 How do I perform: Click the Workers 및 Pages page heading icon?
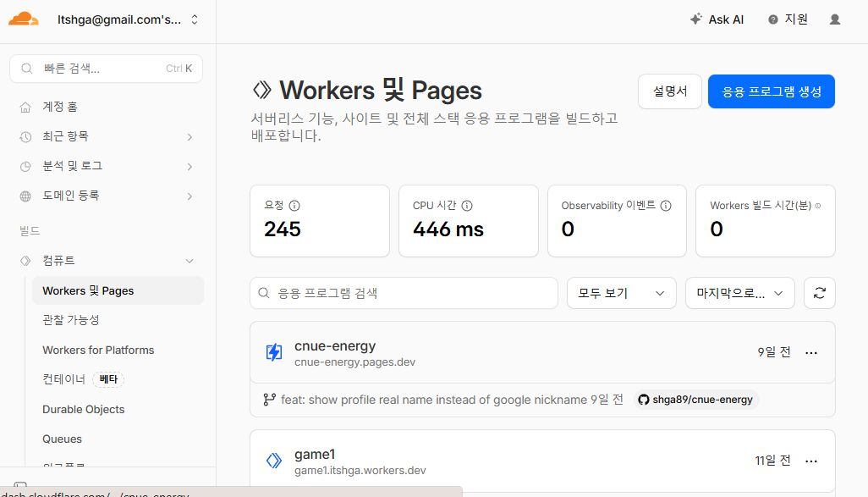click(262, 90)
